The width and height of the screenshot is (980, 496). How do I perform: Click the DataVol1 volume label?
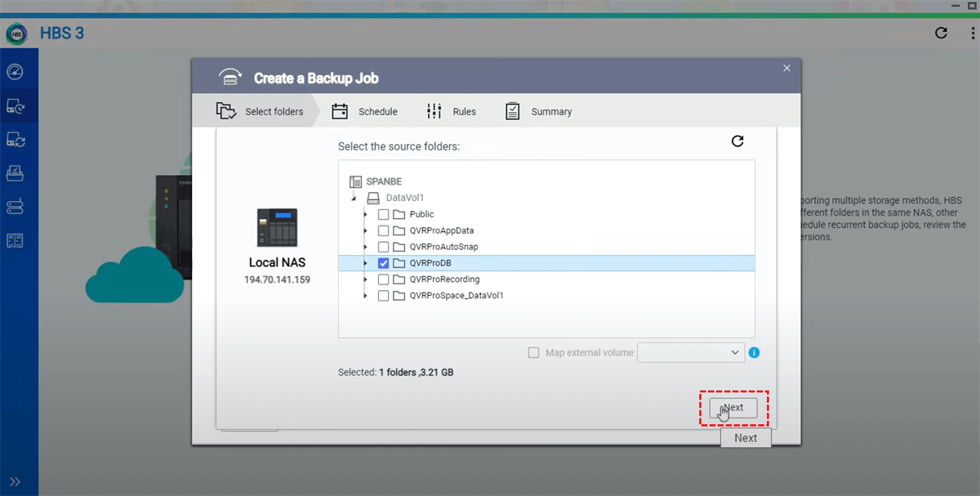(405, 198)
